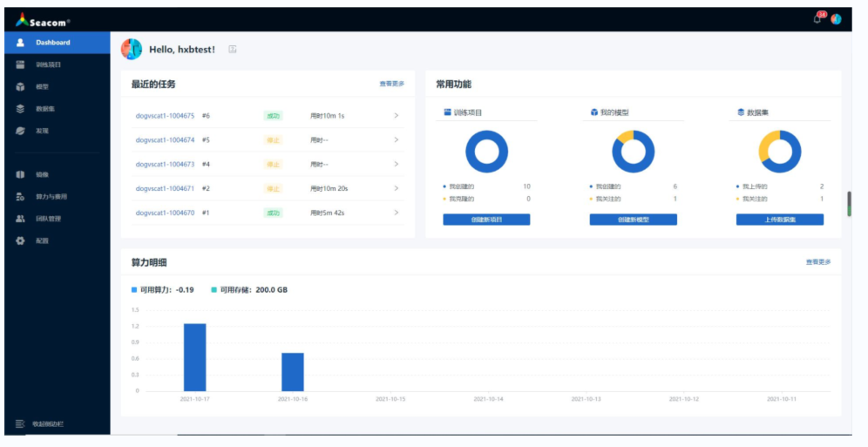The height and width of the screenshot is (447, 868).
Task: Expand task #4 row chevron
Action: click(396, 164)
